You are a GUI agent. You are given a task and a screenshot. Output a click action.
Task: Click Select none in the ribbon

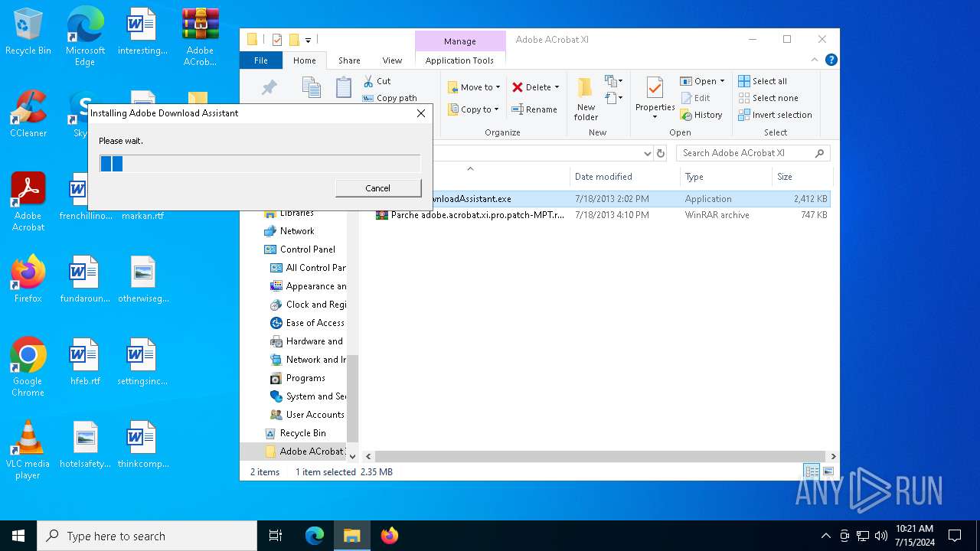tap(768, 98)
